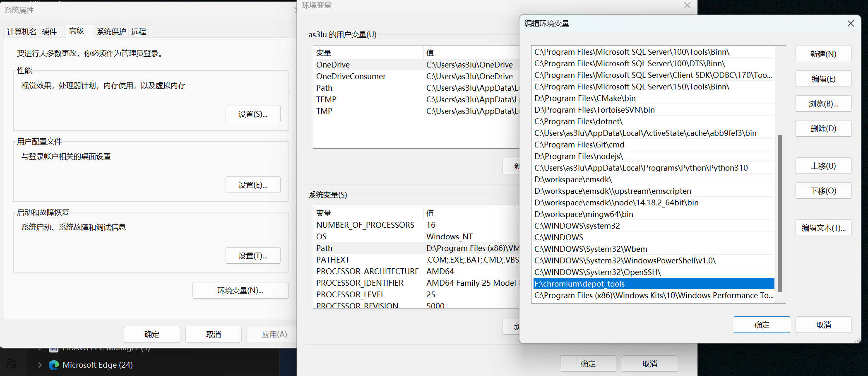Select Path in user variables list
The image size is (868, 376).
pyautogui.click(x=416, y=88)
